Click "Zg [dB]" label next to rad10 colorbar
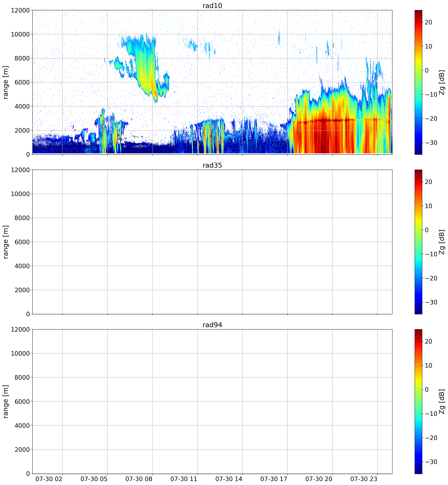 [x=442, y=82]
